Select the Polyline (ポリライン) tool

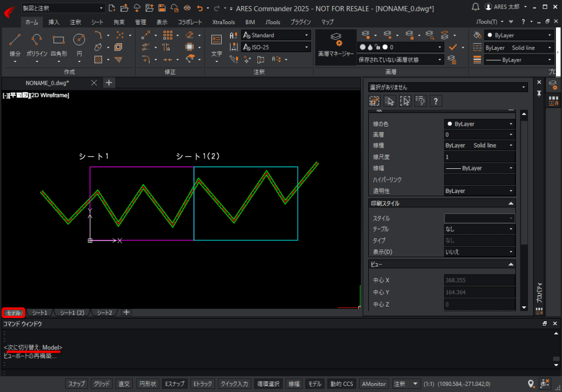click(37, 45)
